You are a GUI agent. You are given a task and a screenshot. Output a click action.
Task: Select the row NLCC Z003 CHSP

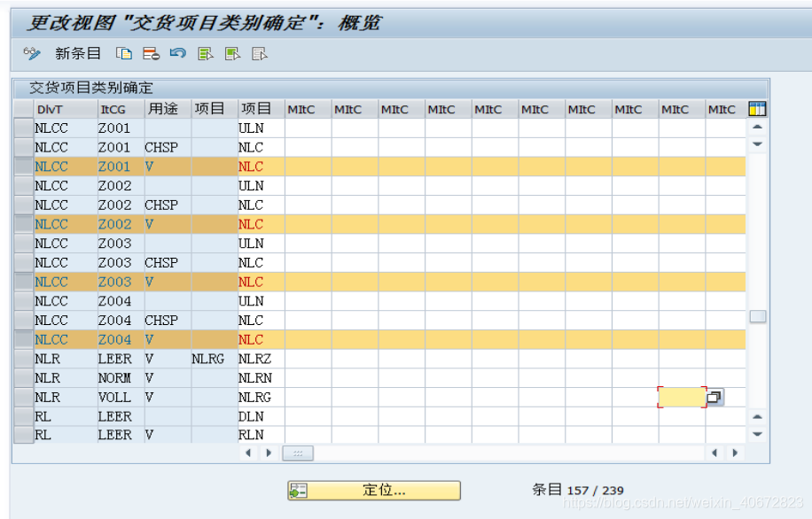tap(24, 263)
